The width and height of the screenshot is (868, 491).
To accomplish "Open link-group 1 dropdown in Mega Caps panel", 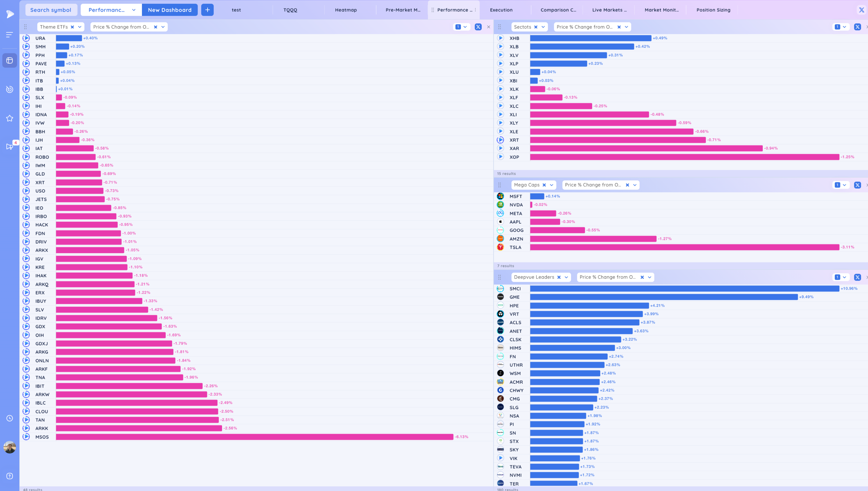I will pyautogui.click(x=840, y=185).
